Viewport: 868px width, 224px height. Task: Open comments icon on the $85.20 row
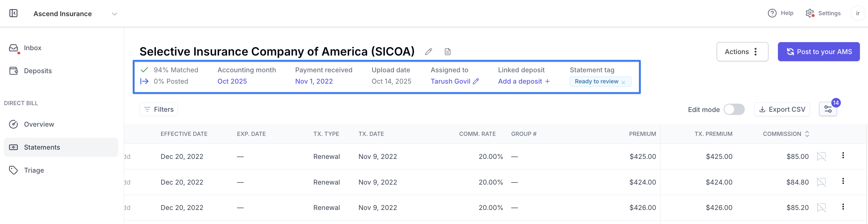(821, 208)
